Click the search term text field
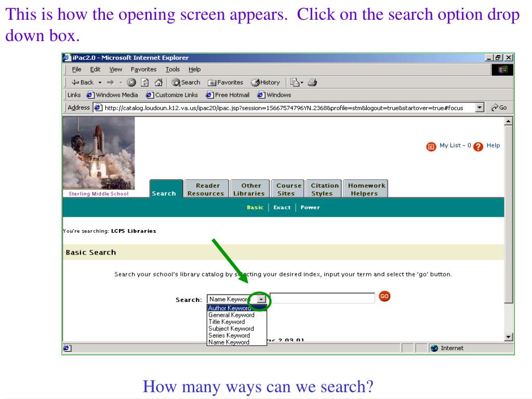The width and height of the screenshot is (532, 399). click(322, 298)
